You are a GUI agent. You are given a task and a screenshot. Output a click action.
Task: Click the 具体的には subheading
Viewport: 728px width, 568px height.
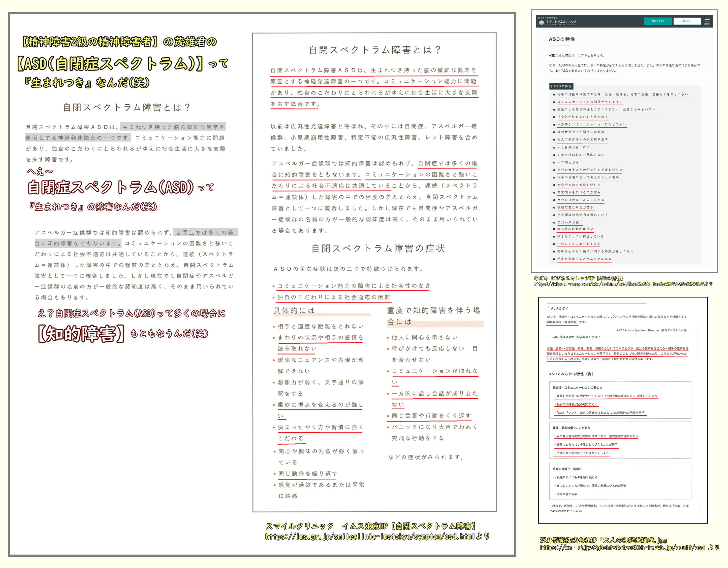click(x=294, y=311)
